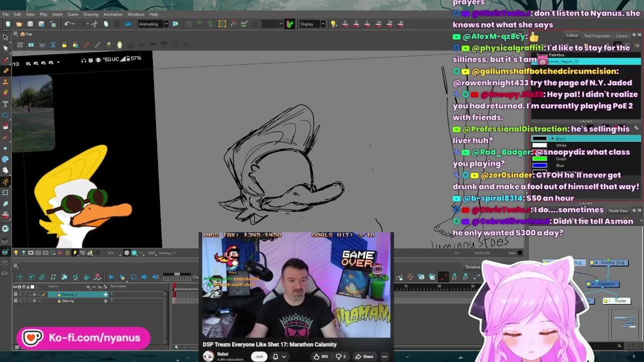644x362 pixels.
Task: Click the Delete Layers minus icon above layers
Action: 94,287
